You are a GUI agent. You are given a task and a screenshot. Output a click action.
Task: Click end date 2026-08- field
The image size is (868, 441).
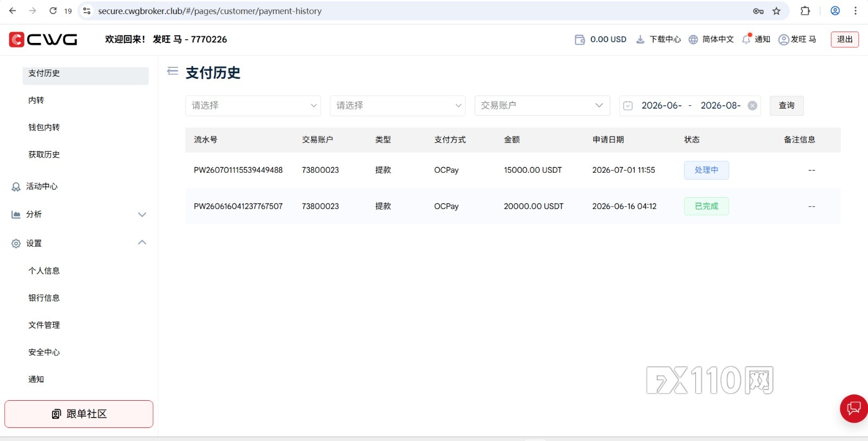coord(720,106)
